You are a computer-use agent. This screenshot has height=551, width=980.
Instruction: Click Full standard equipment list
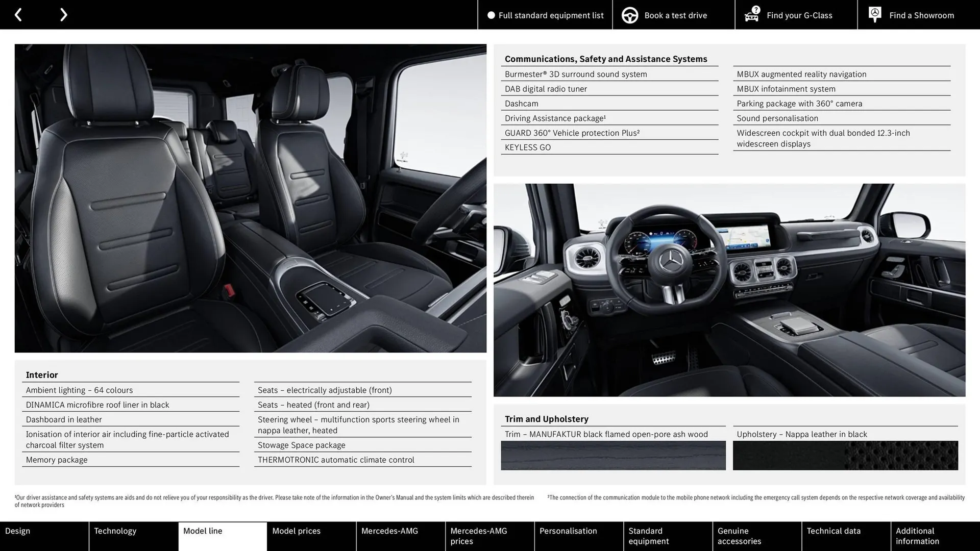pos(551,15)
